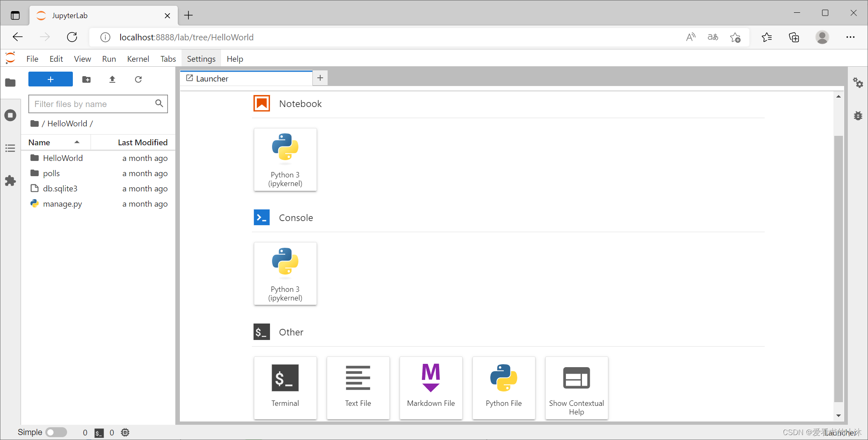Viewport: 868px width, 440px height.
Task: Click the browser translate icon
Action: tap(713, 37)
